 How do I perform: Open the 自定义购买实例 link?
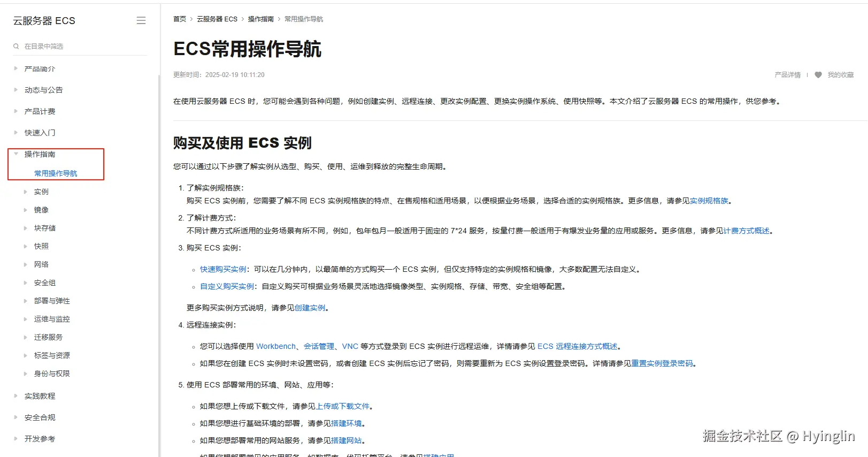pyautogui.click(x=227, y=287)
